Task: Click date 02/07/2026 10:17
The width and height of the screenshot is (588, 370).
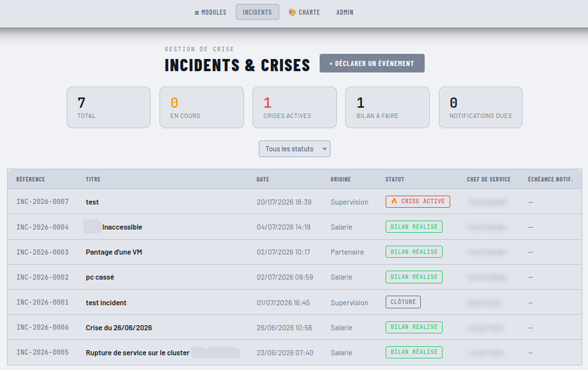Action: point(284,252)
